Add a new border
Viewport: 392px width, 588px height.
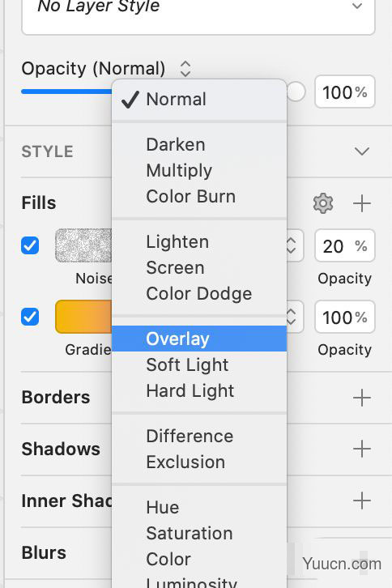coord(362,398)
